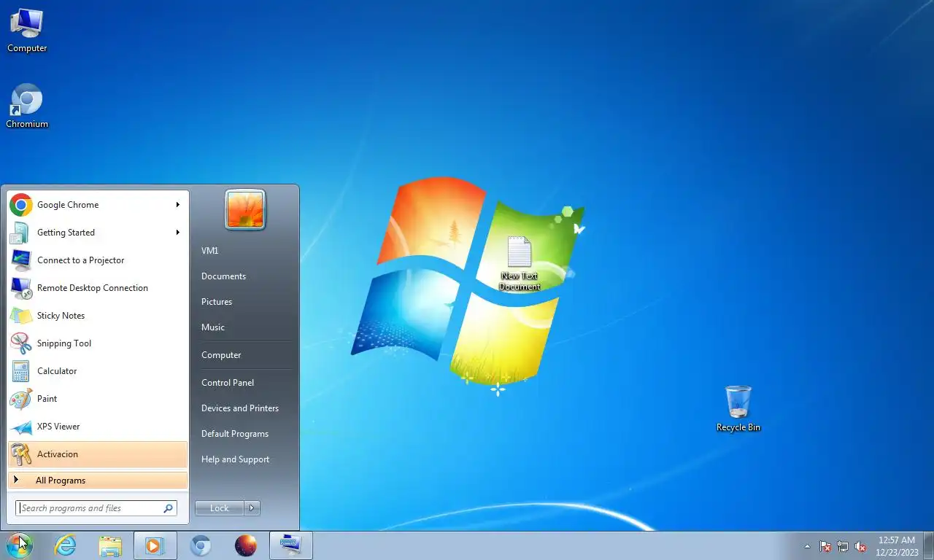Viewport: 934px width, 560px height.
Task: Open Computer in the Start menu right pane
Action: pyautogui.click(x=221, y=355)
